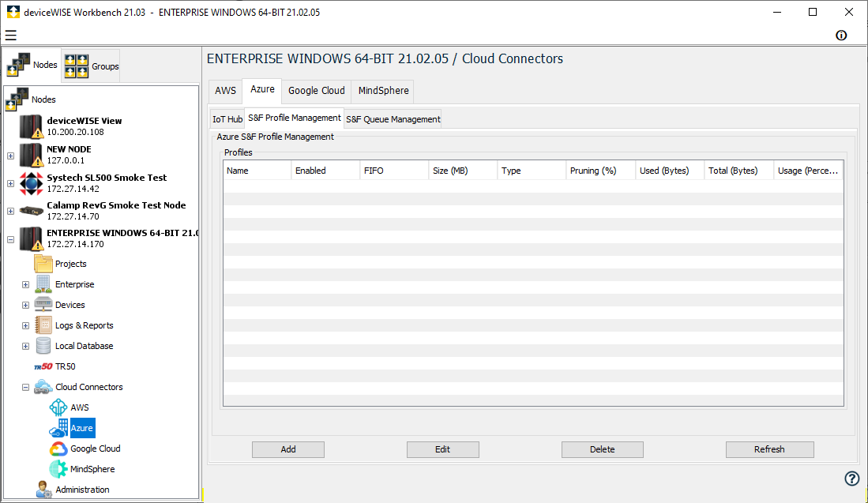Click the Delete profile button
The height and width of the screenshot is (503, 868).
(603, 449)
